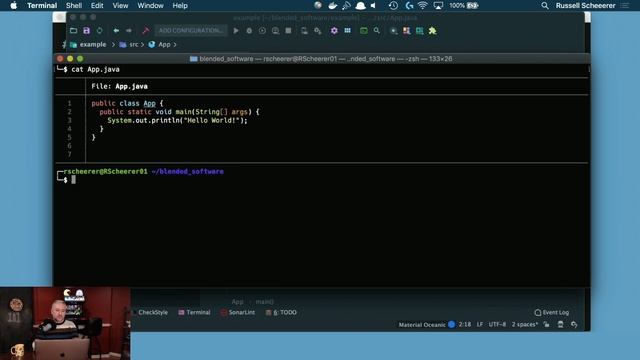Click the Stop square icon in IDE toolbar

[288, 31]
